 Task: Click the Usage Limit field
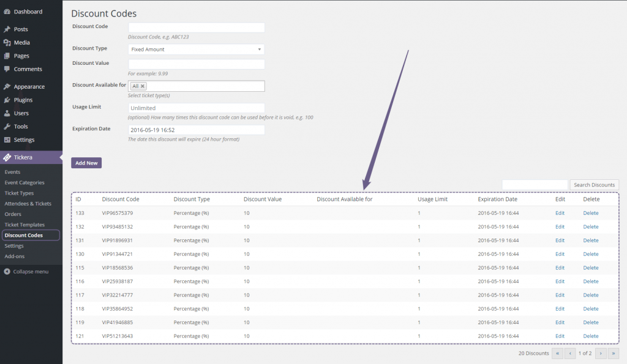pos(197,108)
